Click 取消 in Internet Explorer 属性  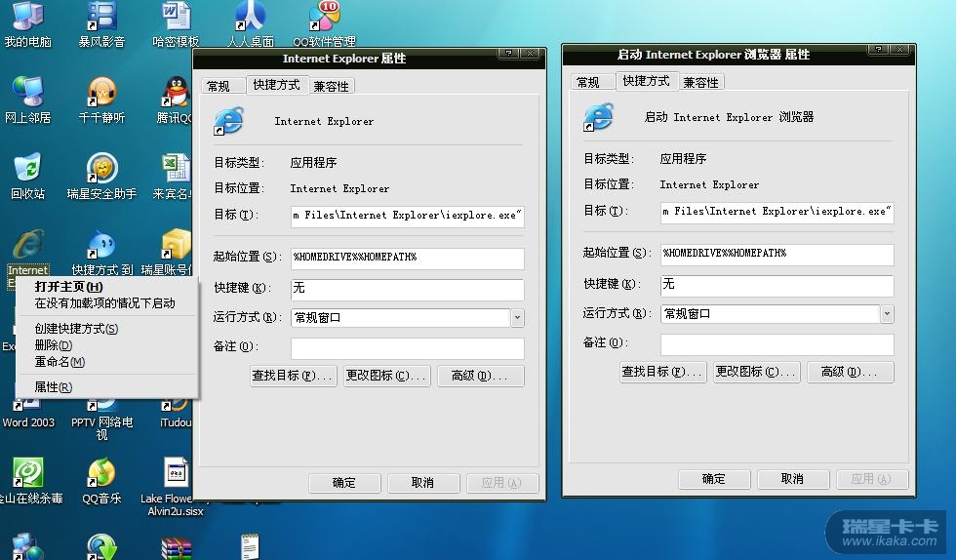(x=423, y=483)
